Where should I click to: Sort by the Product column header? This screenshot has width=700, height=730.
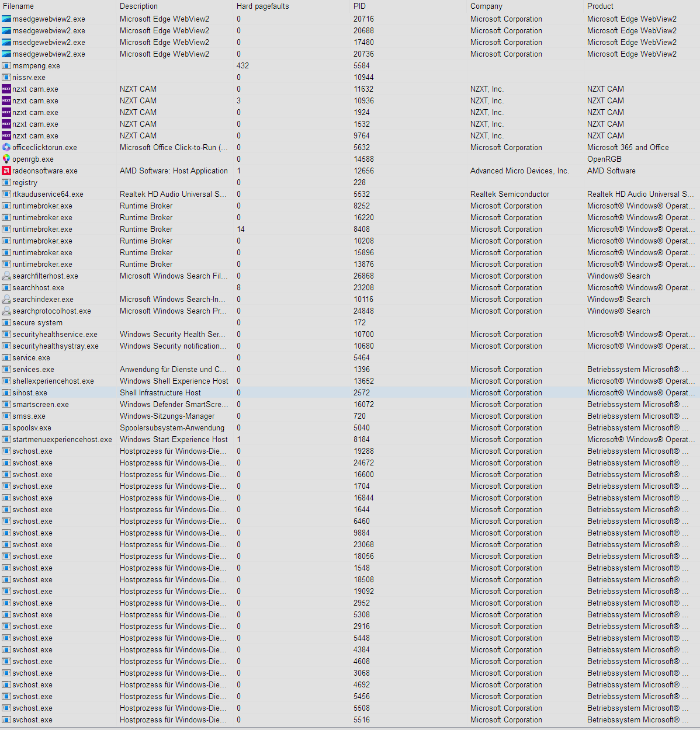[x=600, y=6]
